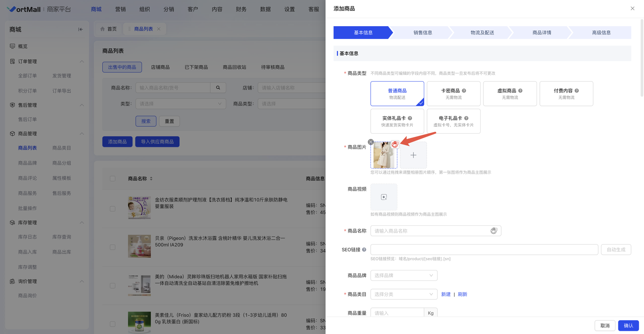Go to the 销售信息 step tab
Screen dimensions: 644x334
(423, 33)
